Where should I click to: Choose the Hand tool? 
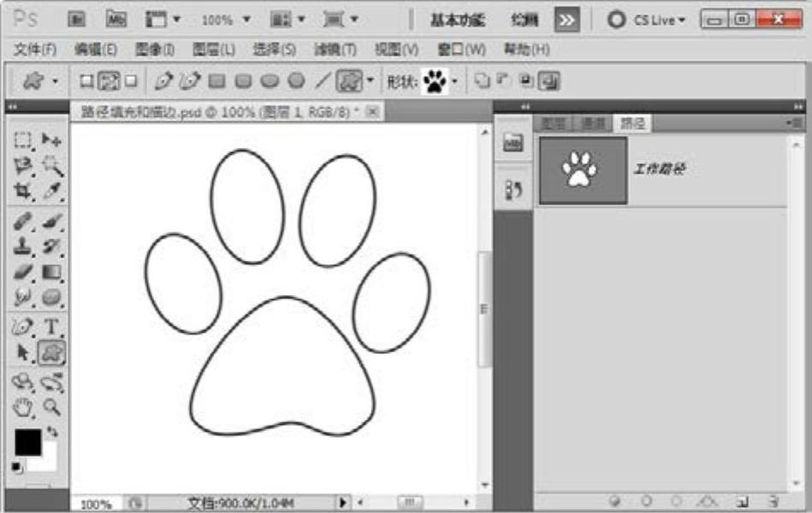tap(23, 407)
